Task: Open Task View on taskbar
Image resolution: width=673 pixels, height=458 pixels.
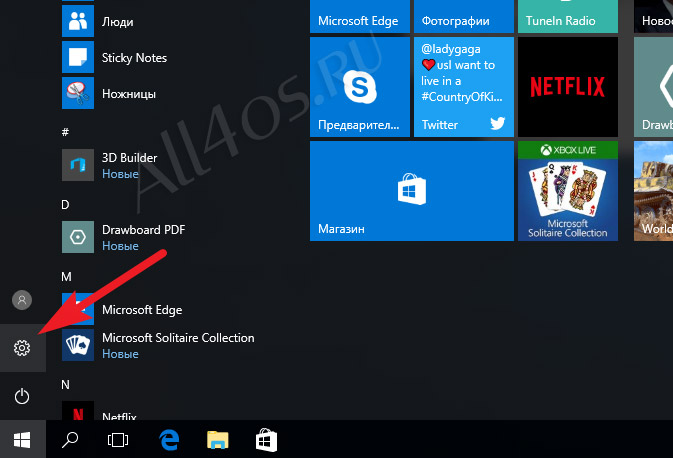Action: point(118,440)
